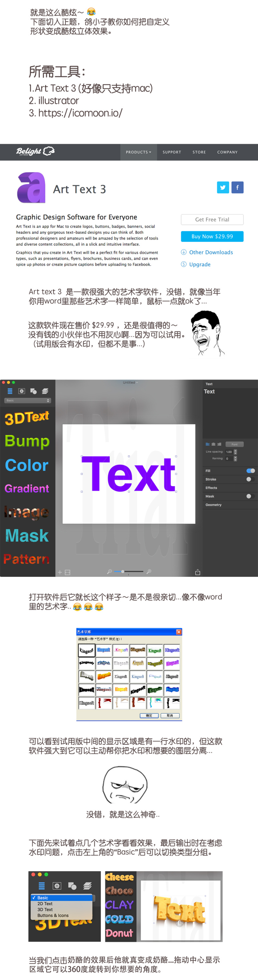Choose Buttons & Icons from the dropdown list
Screen dimensions: 258x980
pos(53,915)
